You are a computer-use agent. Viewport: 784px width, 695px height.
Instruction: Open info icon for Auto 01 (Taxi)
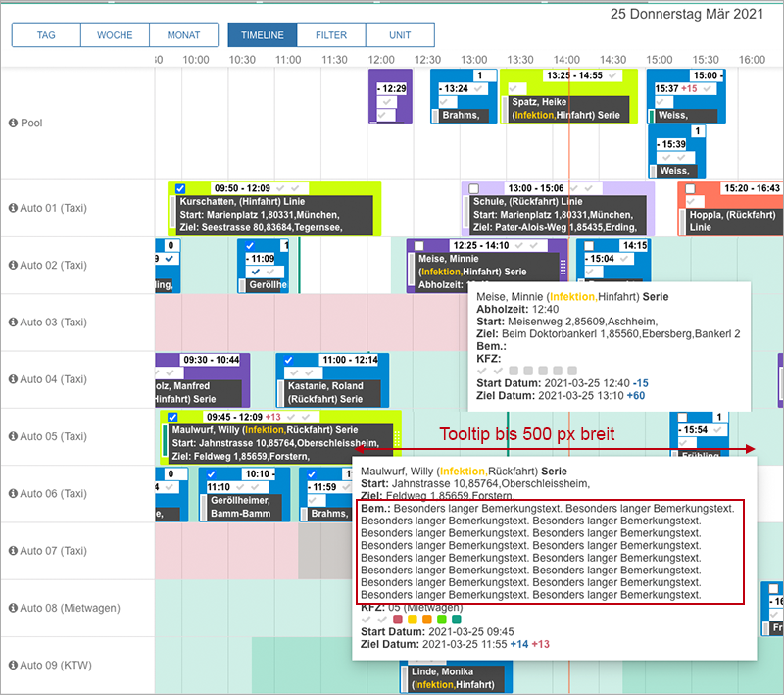[x=14, y=209]
